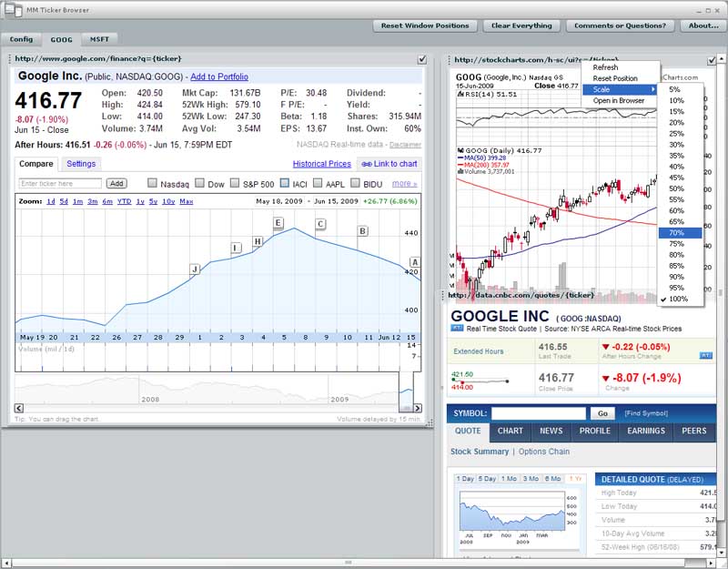Click the left arrow of the Google chart scroller
This screenshot has height=569, width=728.
click(x=18, y=408)
